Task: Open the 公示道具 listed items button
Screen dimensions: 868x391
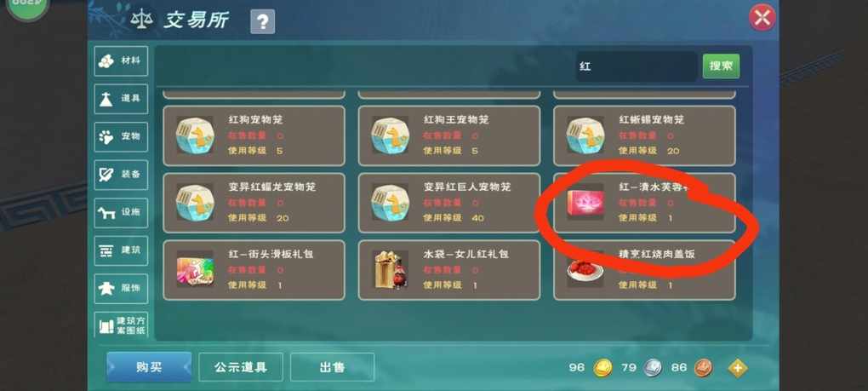Action: click(241, 367)
